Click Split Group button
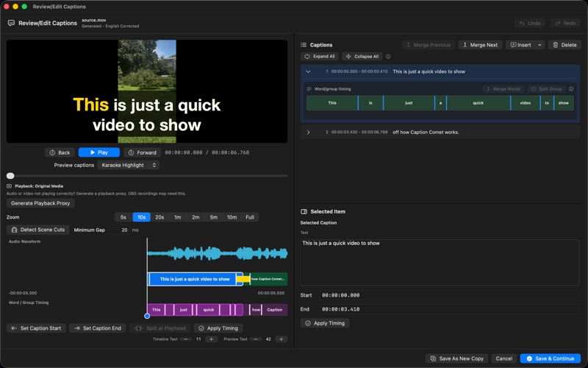 pos(547,89)
